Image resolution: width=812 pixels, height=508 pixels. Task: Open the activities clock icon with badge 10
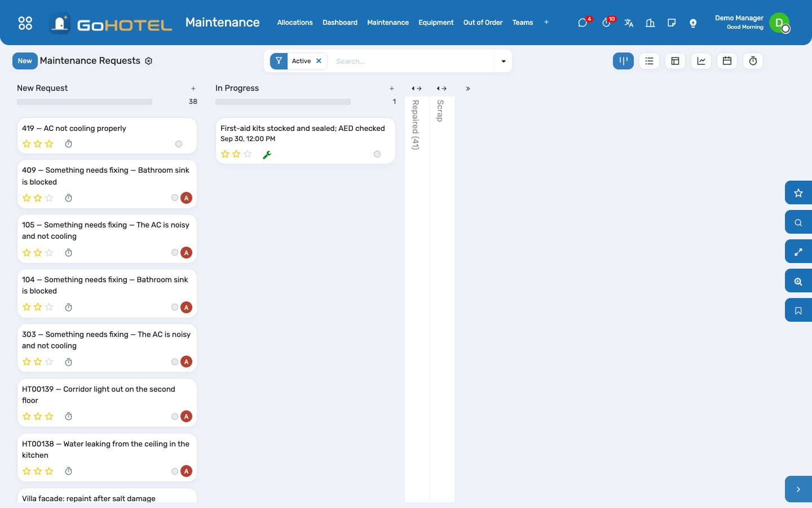606,23
